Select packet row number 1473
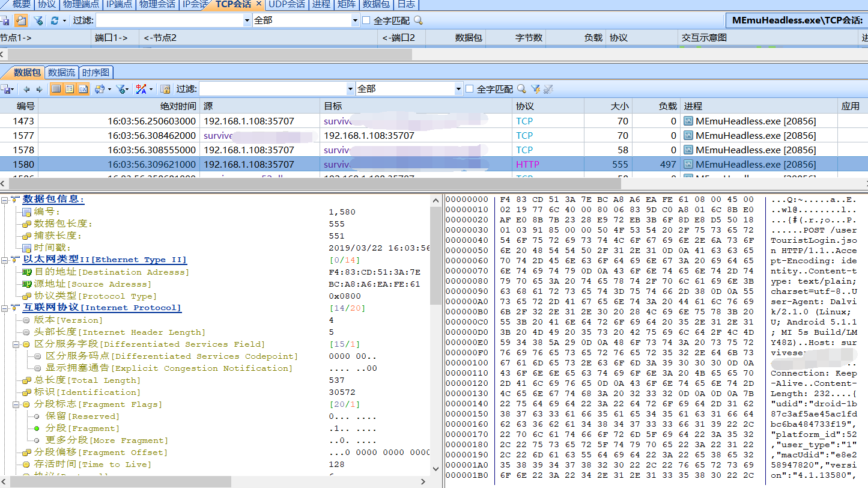Viewport: 868px width, 488px height. click(434, 121)
